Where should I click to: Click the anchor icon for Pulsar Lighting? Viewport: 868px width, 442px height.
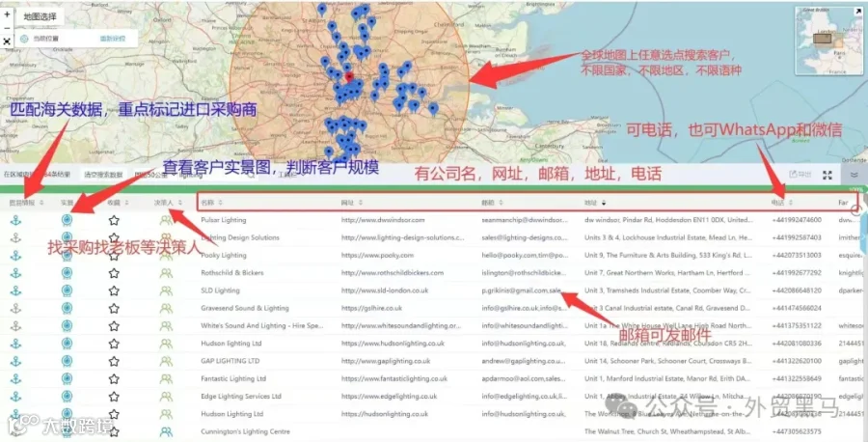16,220
